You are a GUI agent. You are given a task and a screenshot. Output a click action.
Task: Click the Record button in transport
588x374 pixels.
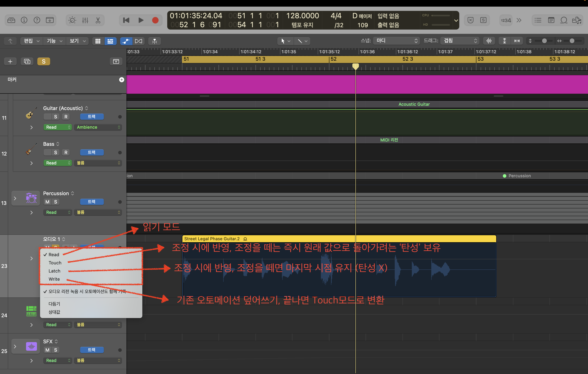coord(155,20)
